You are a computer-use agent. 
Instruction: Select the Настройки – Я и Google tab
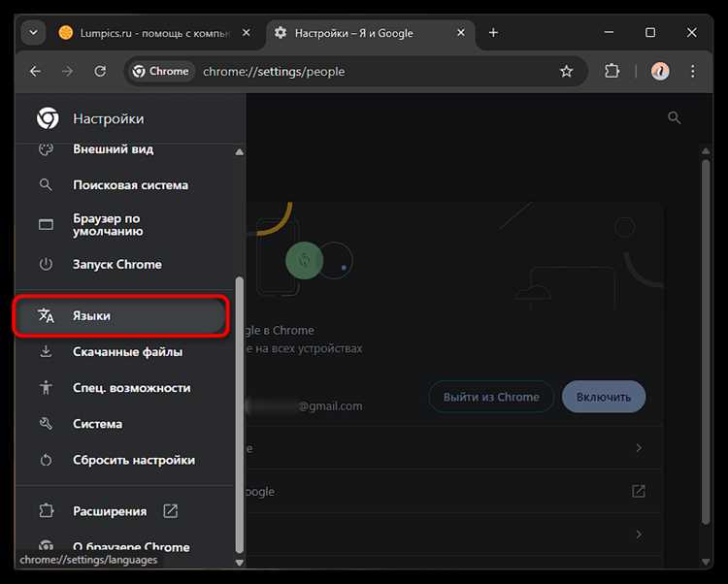369,33
